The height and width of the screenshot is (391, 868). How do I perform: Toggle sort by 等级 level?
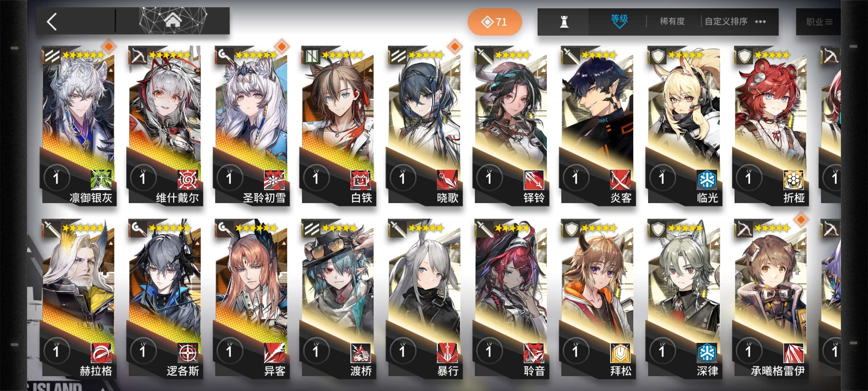pos(619,21)
